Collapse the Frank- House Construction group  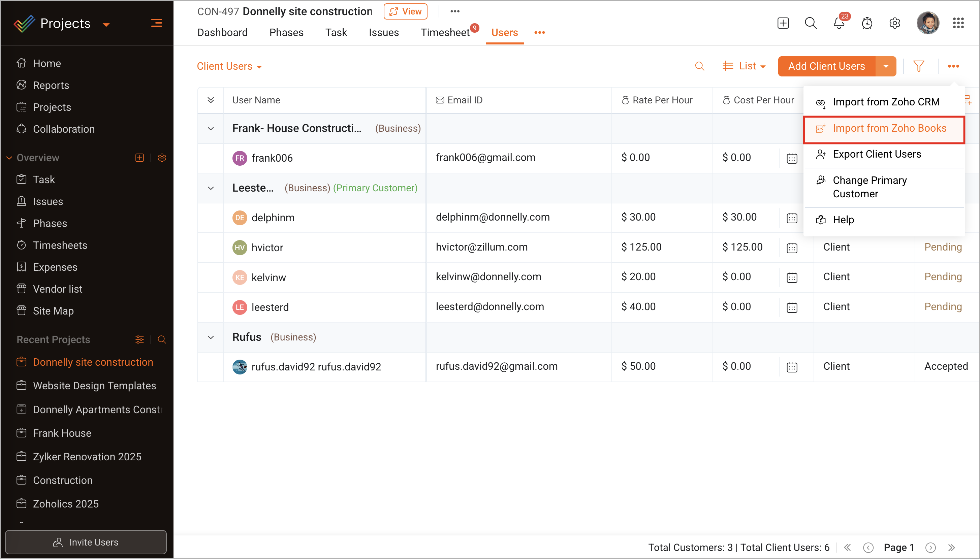click(x=211, y=129)
